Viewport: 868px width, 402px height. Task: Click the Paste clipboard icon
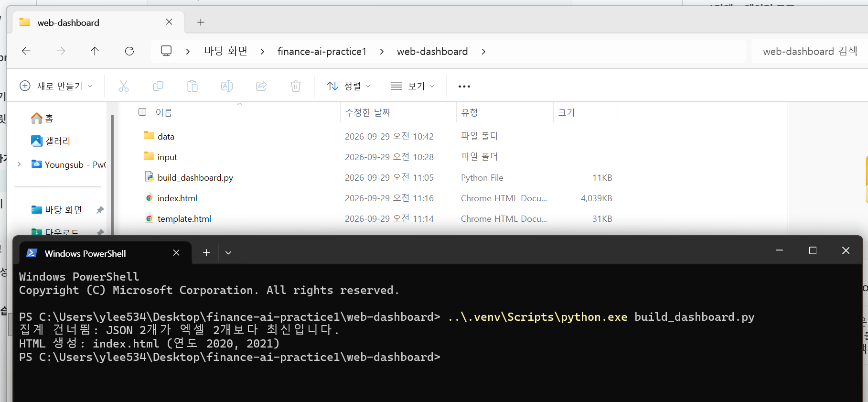click(193, 86)
